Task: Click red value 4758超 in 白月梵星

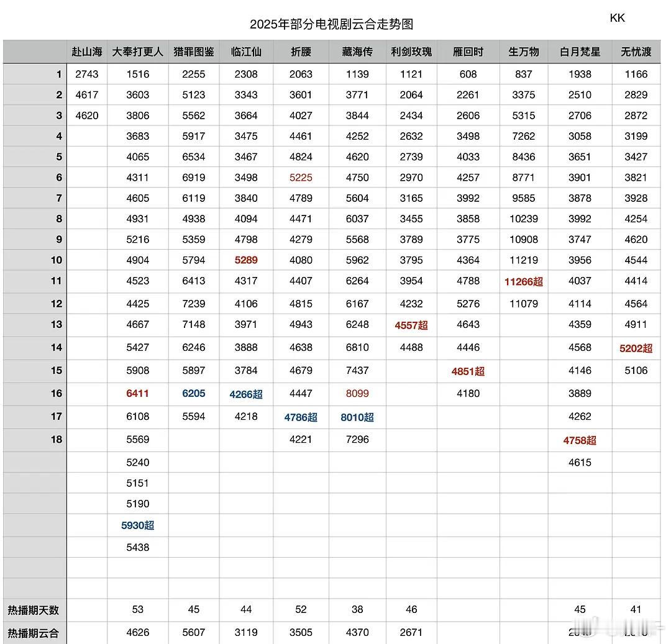Action: (x=580, y=440)
